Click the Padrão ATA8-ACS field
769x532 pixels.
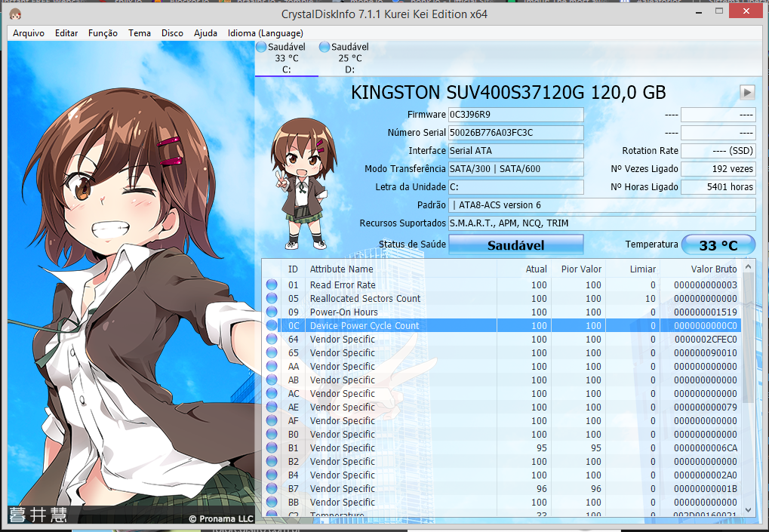pos(602,205)
